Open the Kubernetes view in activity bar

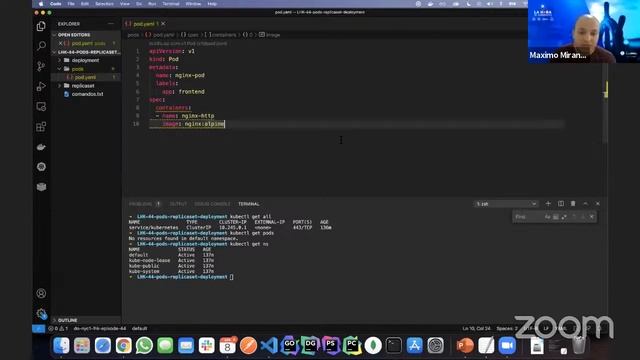41,167
